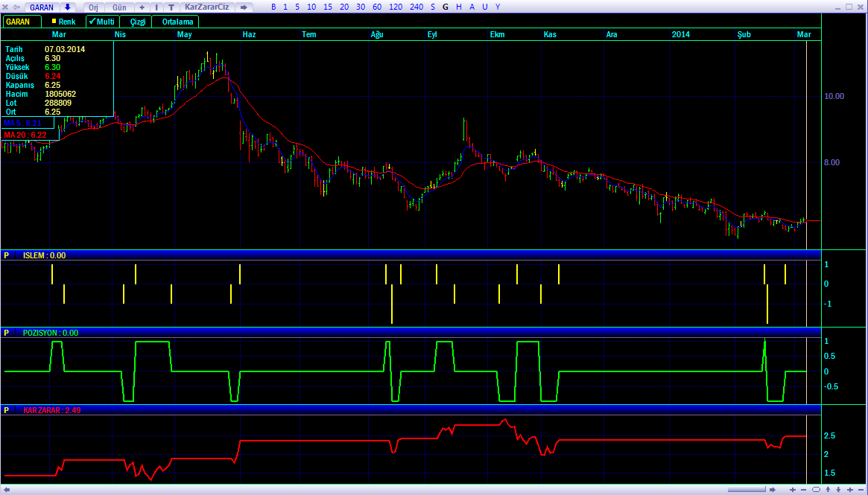Select the Orj toolbar button
868x495 pixels.
point(93,7)
